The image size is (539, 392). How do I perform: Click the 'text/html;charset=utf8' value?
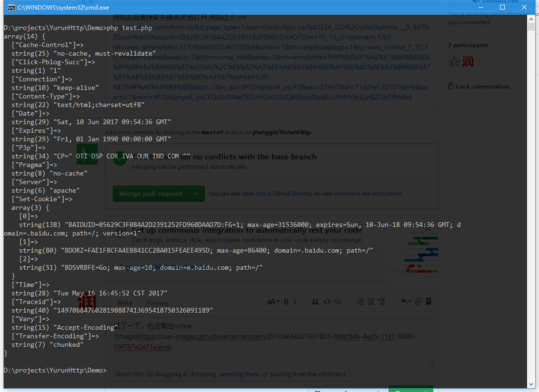pos(99,105)
